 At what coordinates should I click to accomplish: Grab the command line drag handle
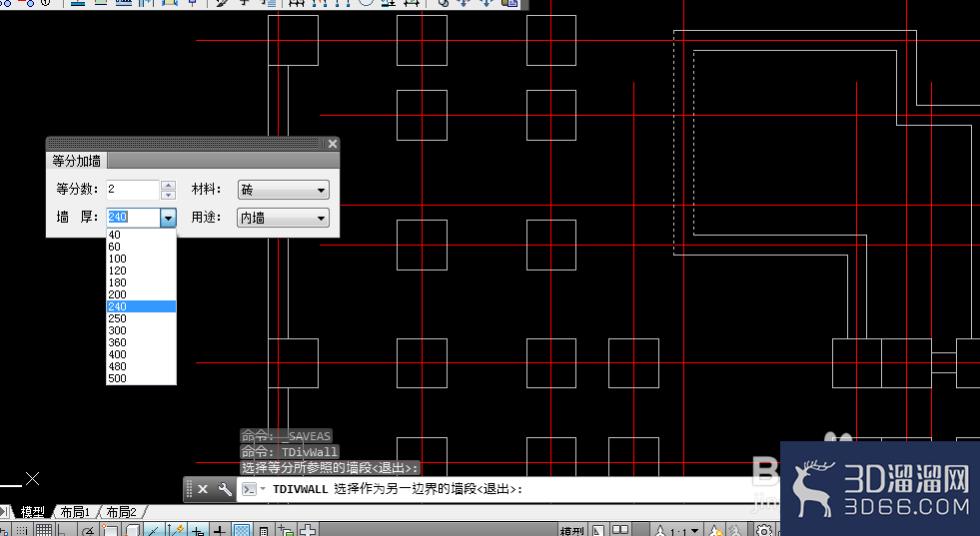pyautogui.click(x=189, y=489)
